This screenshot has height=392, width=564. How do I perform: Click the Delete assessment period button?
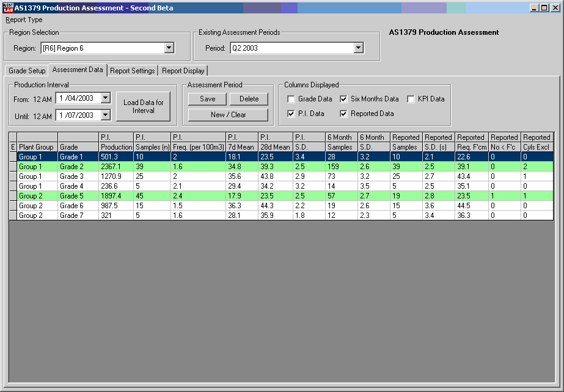tap(249, 99)
